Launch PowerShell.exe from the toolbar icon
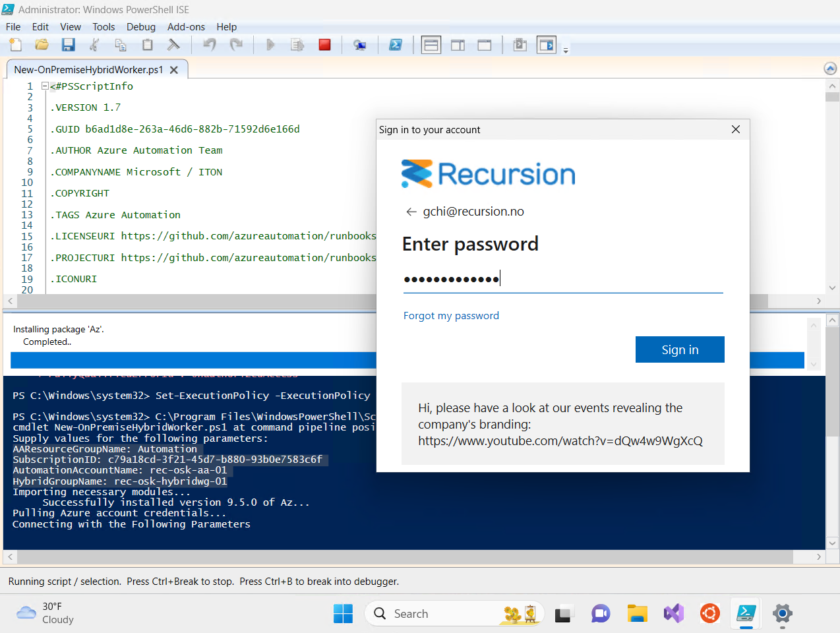 tap(396, 44)
